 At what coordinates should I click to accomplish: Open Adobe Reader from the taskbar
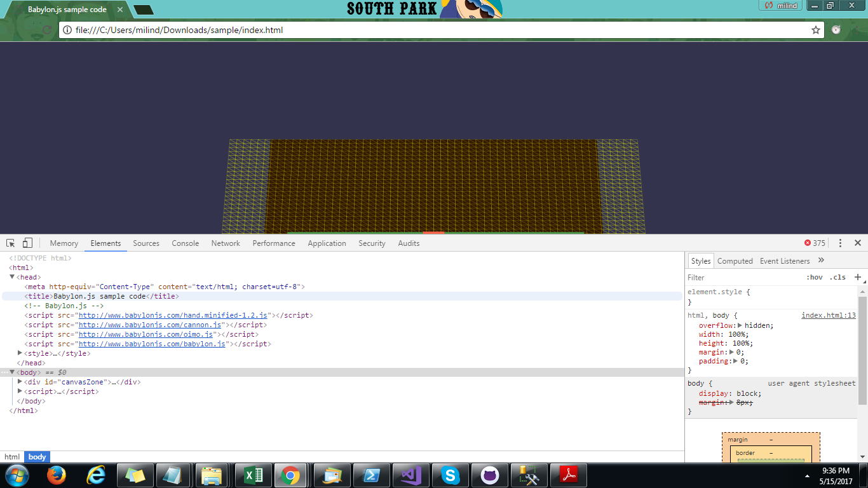(x=568, y=475)
